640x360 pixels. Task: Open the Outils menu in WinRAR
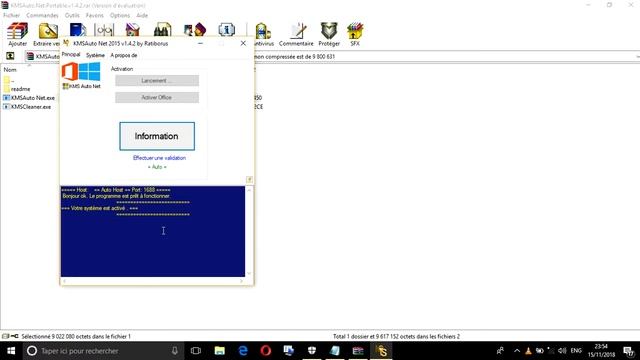pyautogui.click(x=72, y=15)
